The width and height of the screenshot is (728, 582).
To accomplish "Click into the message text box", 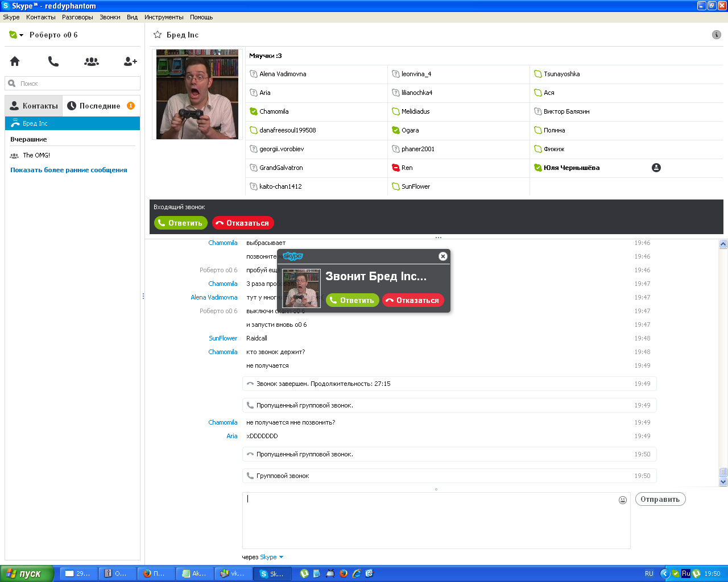I will pyautogui.click(x=436, y=520).
